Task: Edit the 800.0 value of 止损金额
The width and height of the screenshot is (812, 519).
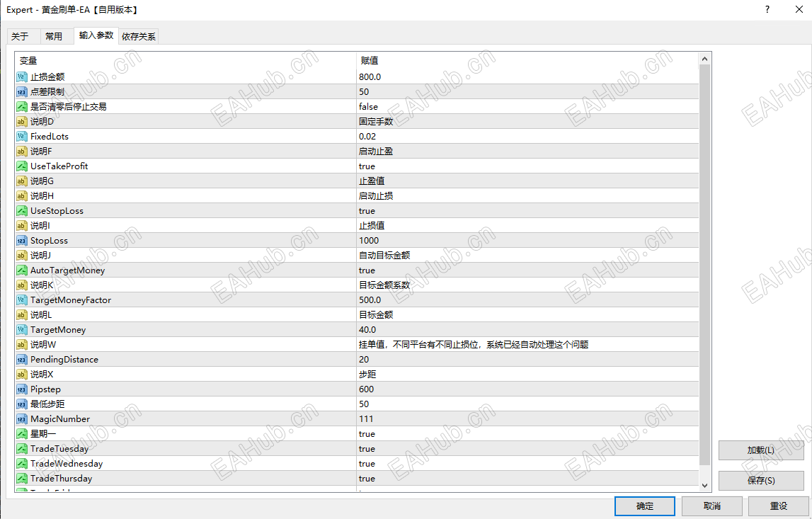Action: pos(527,76)
